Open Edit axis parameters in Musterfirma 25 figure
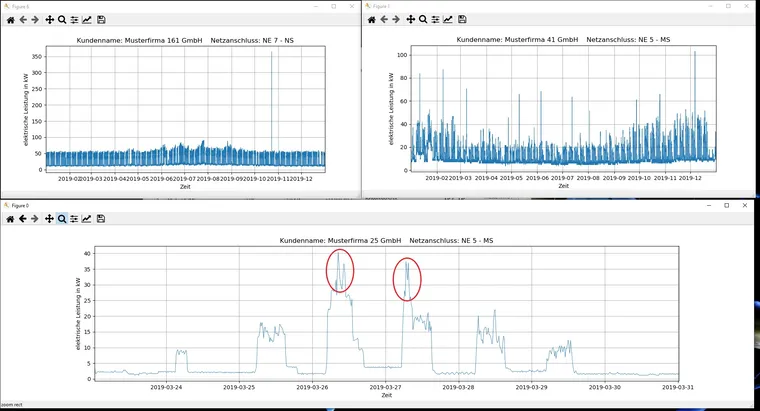This screenshot has width=760, height=411. [x=87, y=218]
